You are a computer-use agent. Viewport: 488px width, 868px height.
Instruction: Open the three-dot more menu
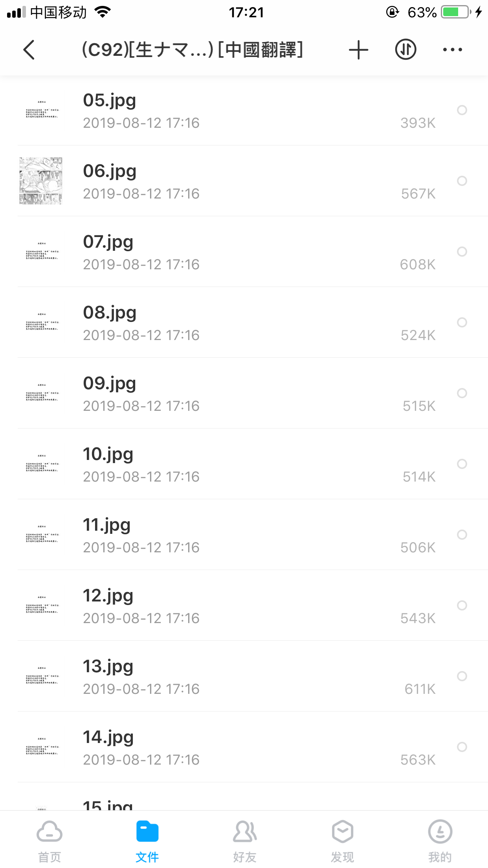452,50
